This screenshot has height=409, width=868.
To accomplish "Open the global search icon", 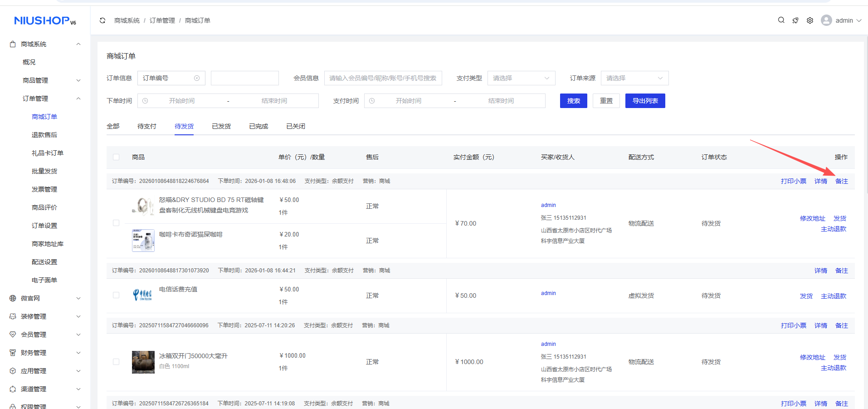I will [x=781, y=20].
